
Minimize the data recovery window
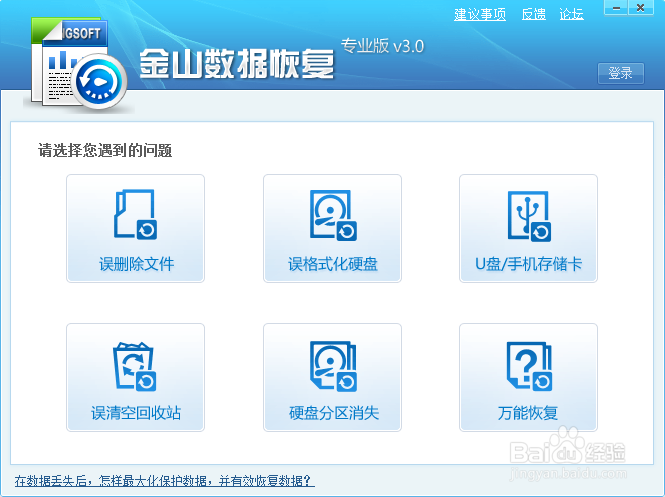pyautogui.click(x=616, y=8)
